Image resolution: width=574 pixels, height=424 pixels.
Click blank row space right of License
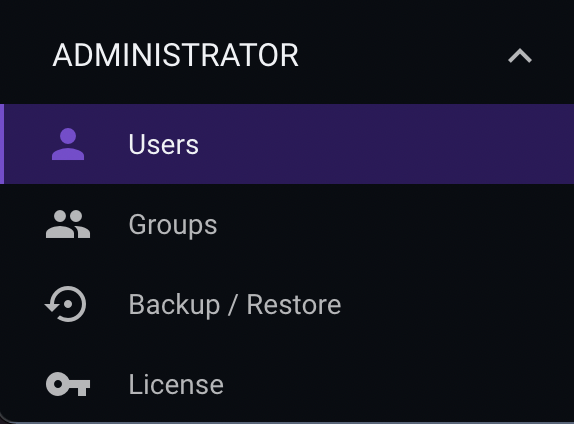pos(399,384)
